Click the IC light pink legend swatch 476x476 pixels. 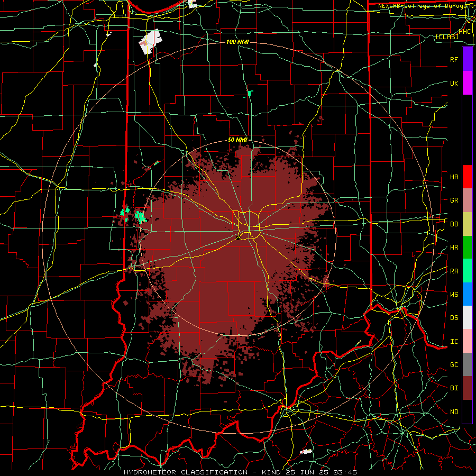point(467,341)
